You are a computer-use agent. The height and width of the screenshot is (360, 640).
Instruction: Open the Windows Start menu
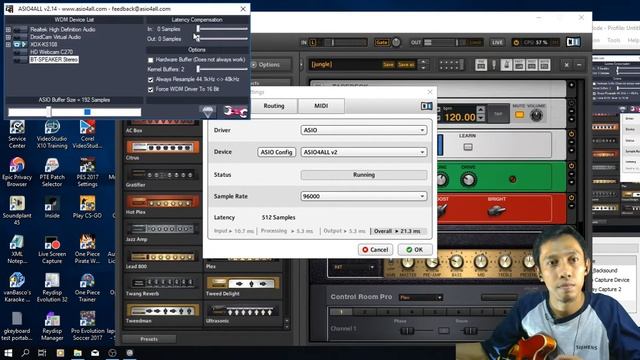(8, 353)
